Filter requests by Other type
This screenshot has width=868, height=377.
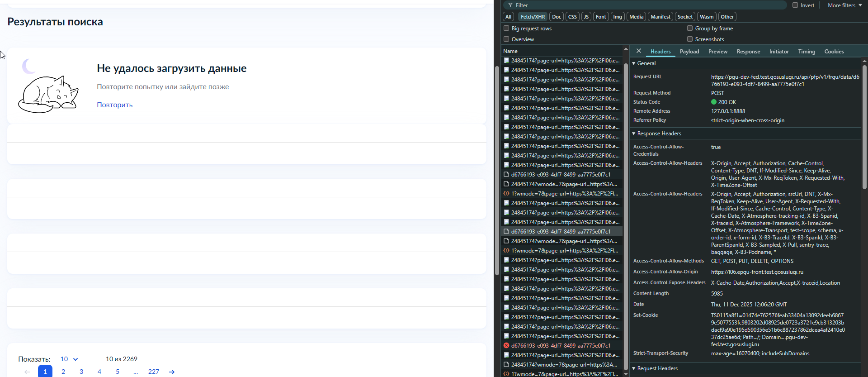click(x=727, y=17)
